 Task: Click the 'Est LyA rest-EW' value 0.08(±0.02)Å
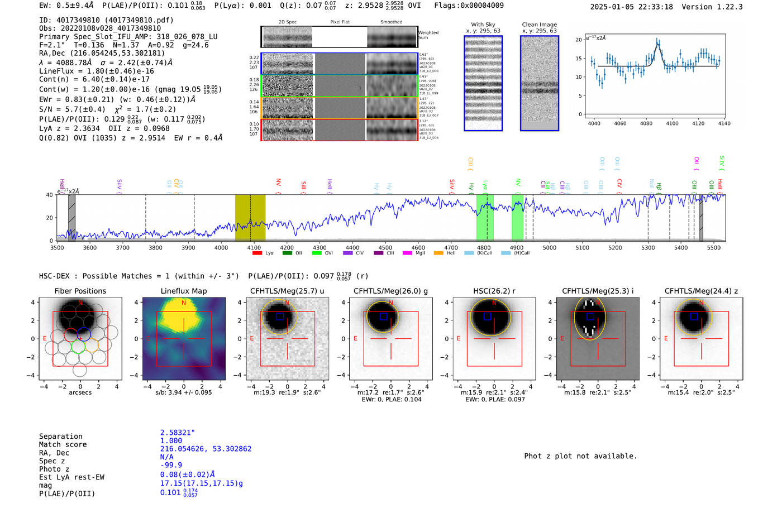(x=188, y=475)
